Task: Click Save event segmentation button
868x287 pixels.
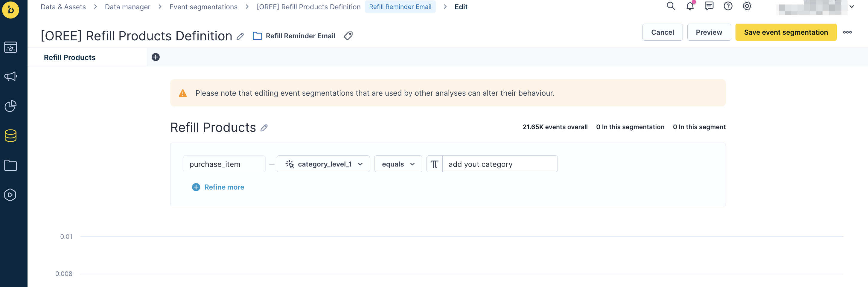Action: [785, 32]
